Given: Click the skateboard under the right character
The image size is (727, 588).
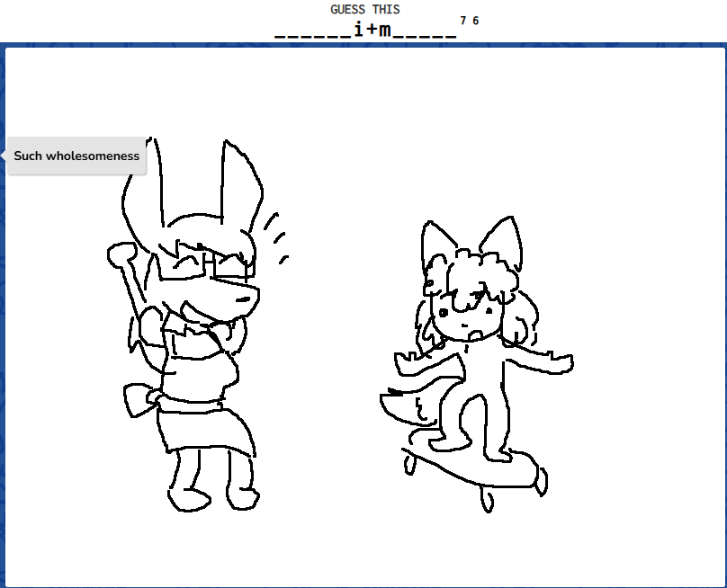Looking at the screenshot, I should click(472, 471).
